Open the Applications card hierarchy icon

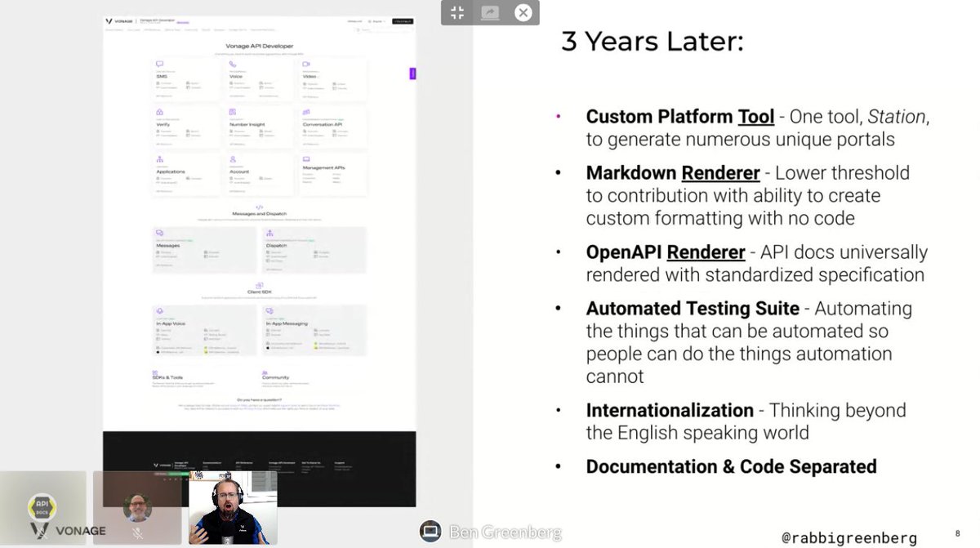click(x=160, y=159)
